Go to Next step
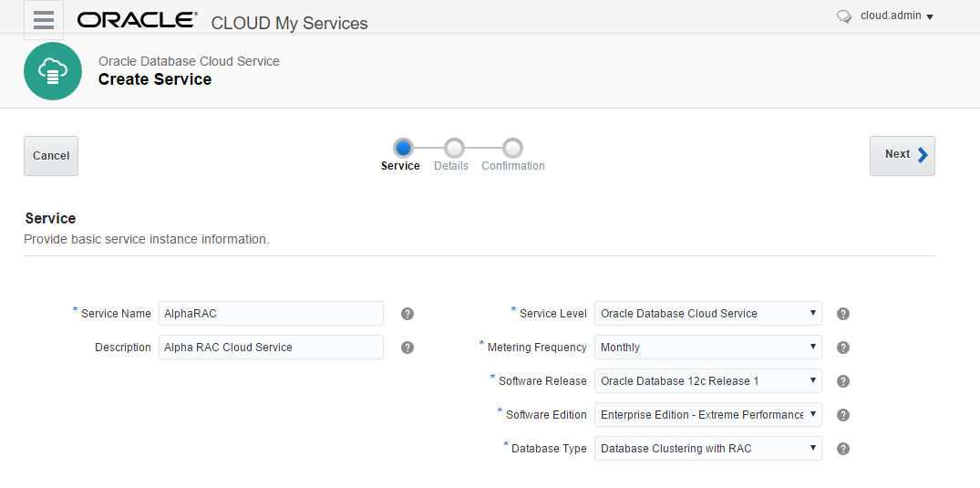The height and width of the screenshot is (488, 980). [x=903, y=156]
